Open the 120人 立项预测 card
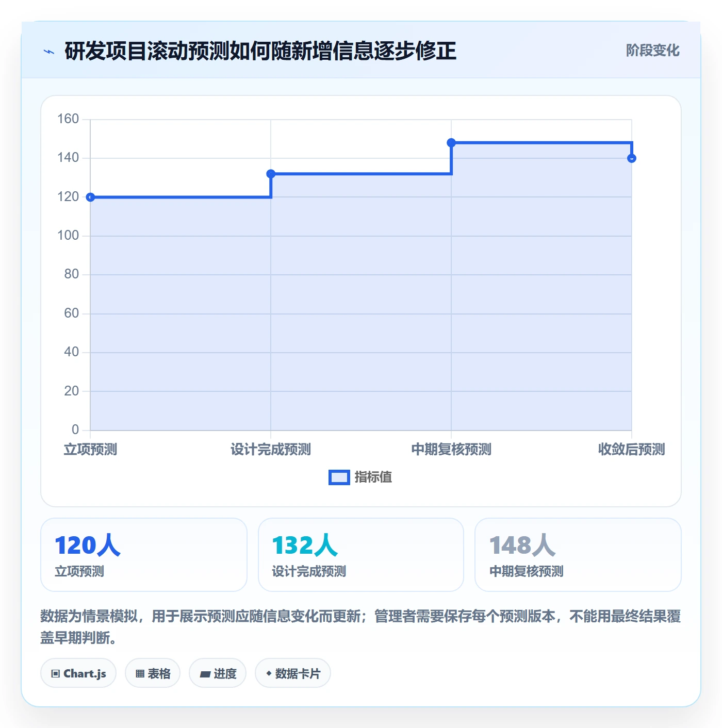The image size is (722, 728). coord(144,555)
